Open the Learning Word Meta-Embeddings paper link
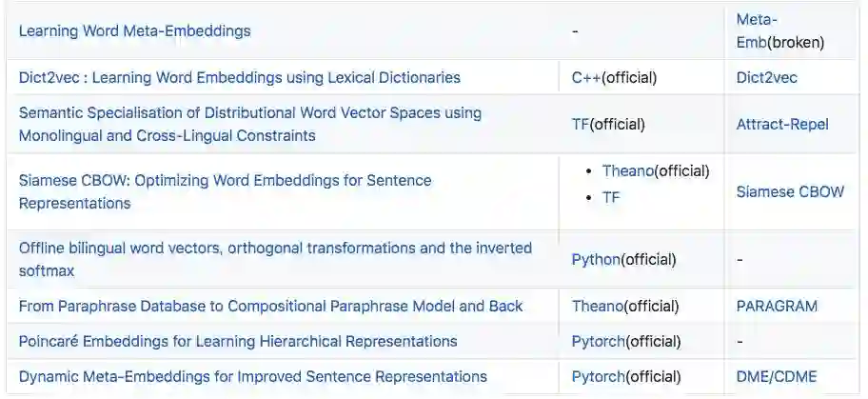Screen dimensions: 868x399 click(134, 30)
